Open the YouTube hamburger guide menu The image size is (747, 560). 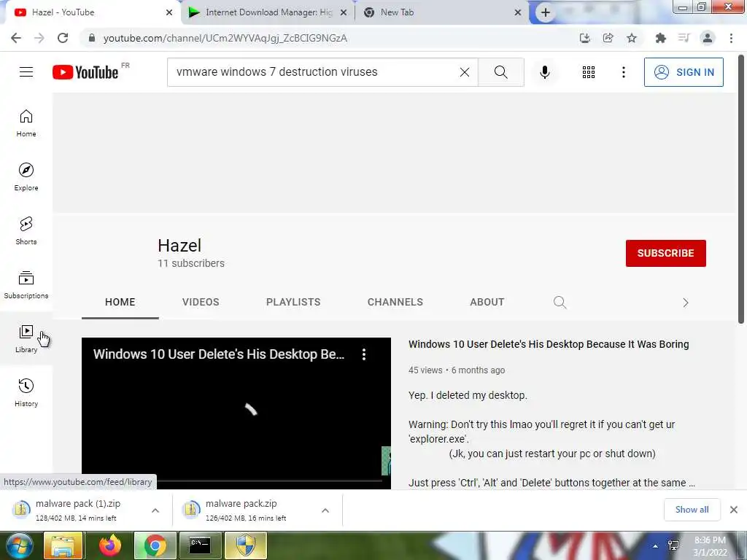pos(26,72)
